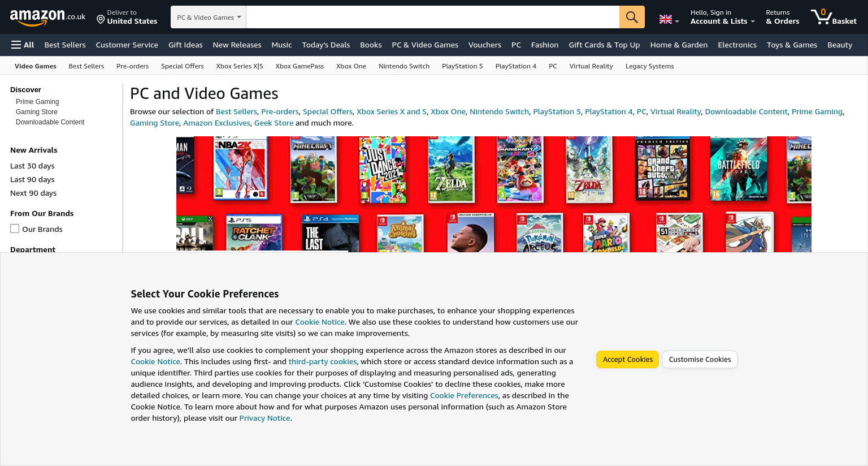Open Electronics in navigation bar
Screen dimensions: 868x466
pyautogui.click(x=737, y=45)
